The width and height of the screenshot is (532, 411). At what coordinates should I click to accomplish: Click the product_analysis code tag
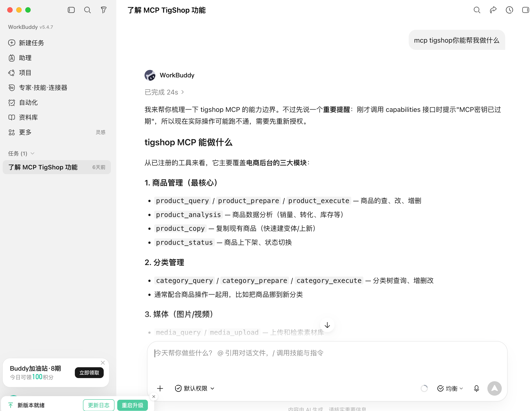[188, 215]
